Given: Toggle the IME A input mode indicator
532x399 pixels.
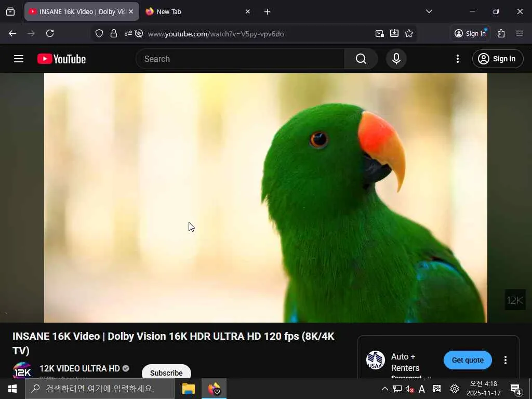Looking at the screenshot, I should (422, 389).
